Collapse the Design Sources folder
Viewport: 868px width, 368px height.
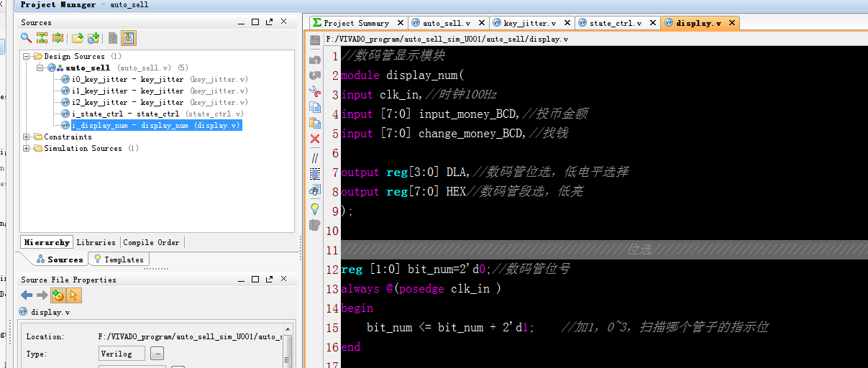tap(27, 56)
